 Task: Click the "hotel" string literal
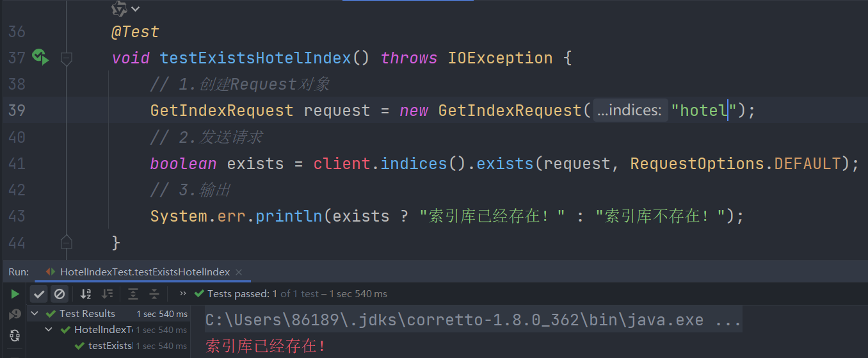pos(704,110)
